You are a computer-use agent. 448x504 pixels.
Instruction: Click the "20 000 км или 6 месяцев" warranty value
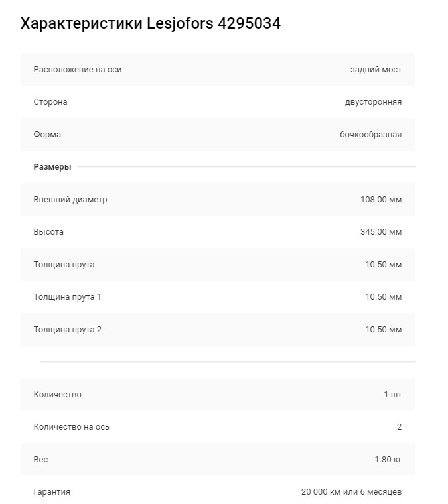[351, 492]
